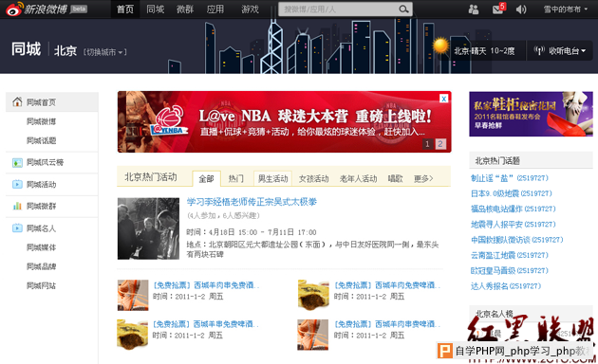
Task: Click the search magnifier icon
Action: tap(403, 9)
